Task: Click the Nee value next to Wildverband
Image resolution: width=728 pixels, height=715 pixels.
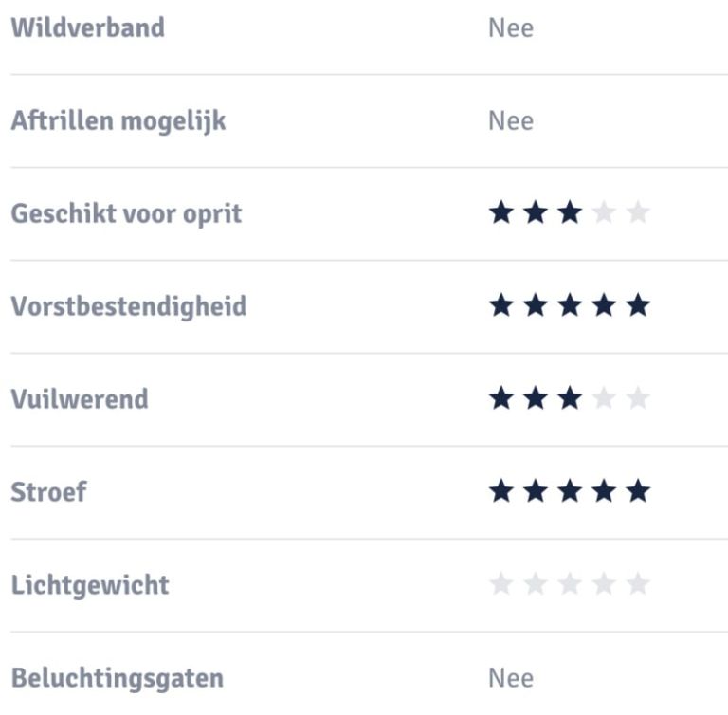Action: coord(511,28)
